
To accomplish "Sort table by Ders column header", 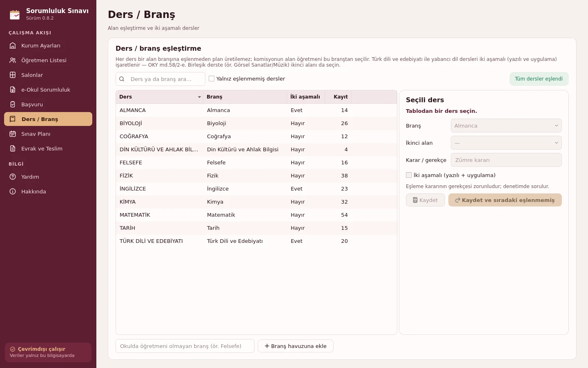I will pyautogui.click(x=160, y=97).
